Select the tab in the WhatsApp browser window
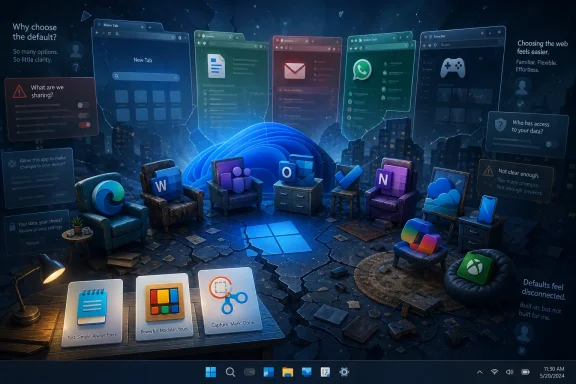Screen dimensions: 576x384 click(371, 39)
